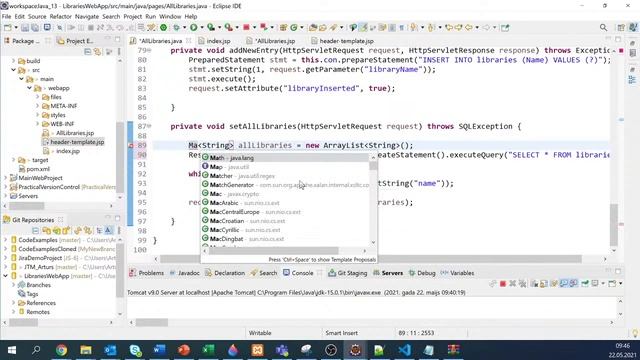
Task: Expand the WEB-INF folder node
Action: (x=38, y=124)
